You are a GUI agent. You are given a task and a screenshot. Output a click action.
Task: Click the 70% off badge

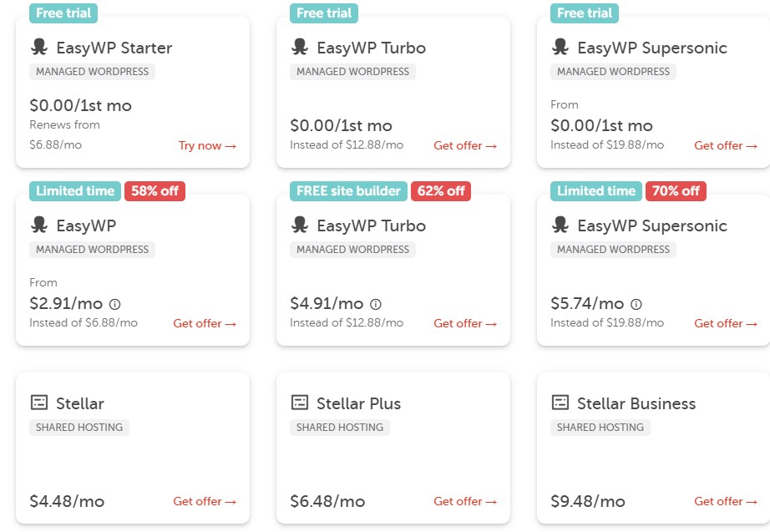676,191
